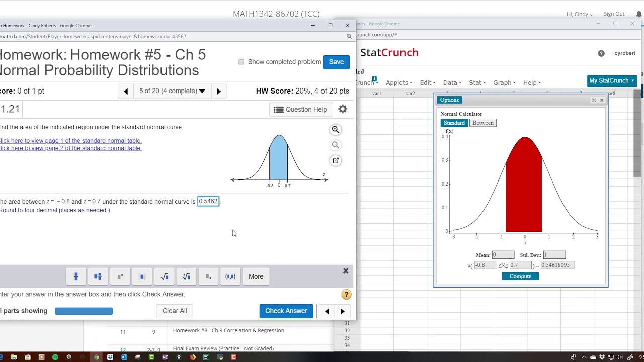Insert subscript template in math palette
This screenshot has height=362, width=644.
[x=208, y=276]
